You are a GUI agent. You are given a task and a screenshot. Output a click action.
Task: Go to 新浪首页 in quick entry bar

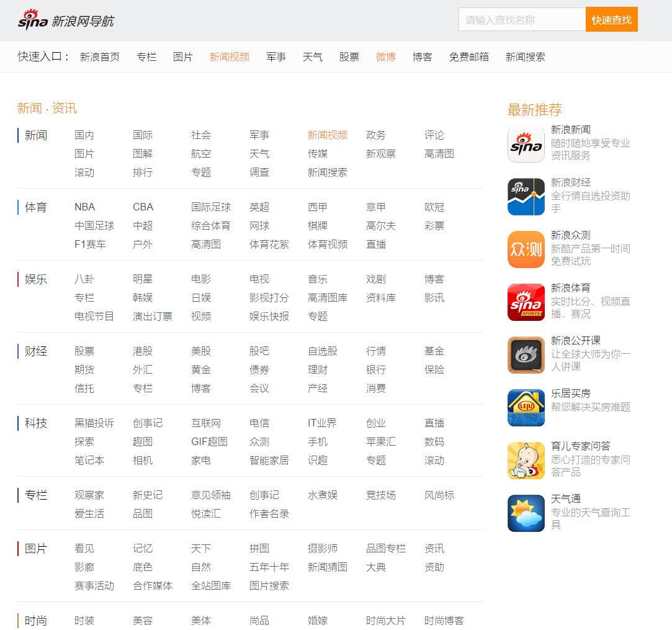pyautogui.click(x=100, y=57)
